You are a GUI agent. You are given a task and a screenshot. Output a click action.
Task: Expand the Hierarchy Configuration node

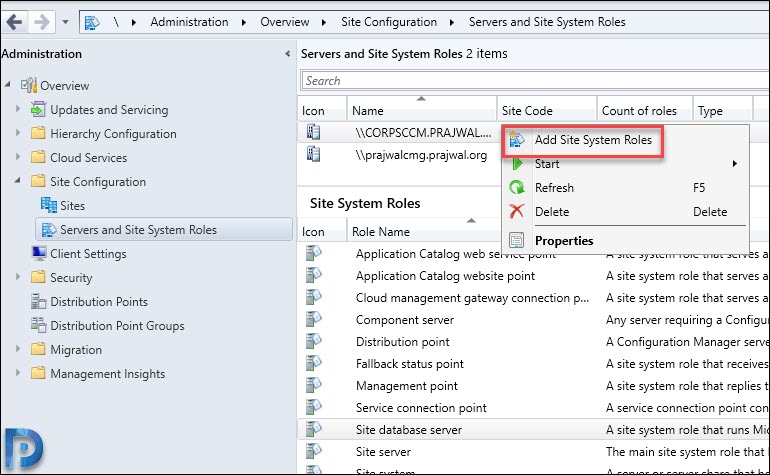[x=18, y=133]
